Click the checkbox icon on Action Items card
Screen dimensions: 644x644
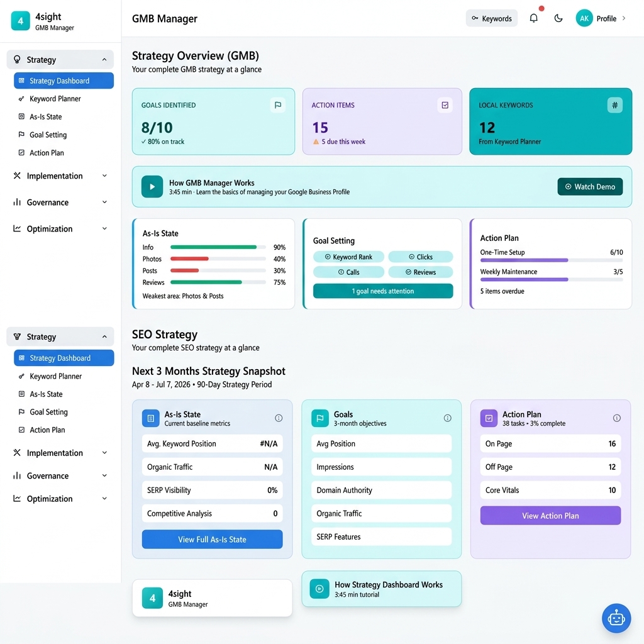click(445, 105)
